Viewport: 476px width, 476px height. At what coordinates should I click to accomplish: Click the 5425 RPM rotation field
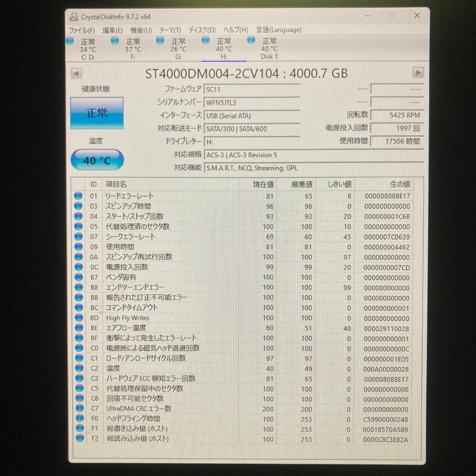click(397, 115)
